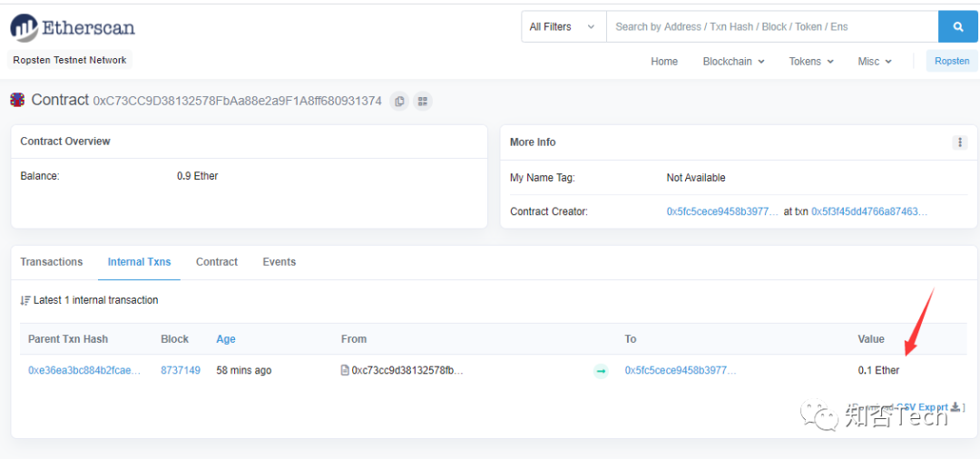The width and height of the screenshot is (980, 459).
Task: Click the Age column header
Action: point(226,339)
